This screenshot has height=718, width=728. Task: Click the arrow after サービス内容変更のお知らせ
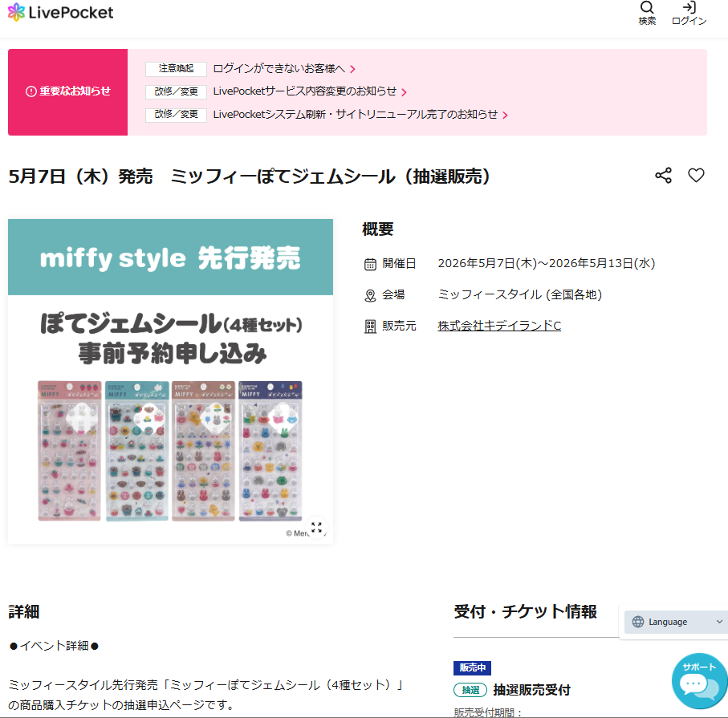pos(404,92)
